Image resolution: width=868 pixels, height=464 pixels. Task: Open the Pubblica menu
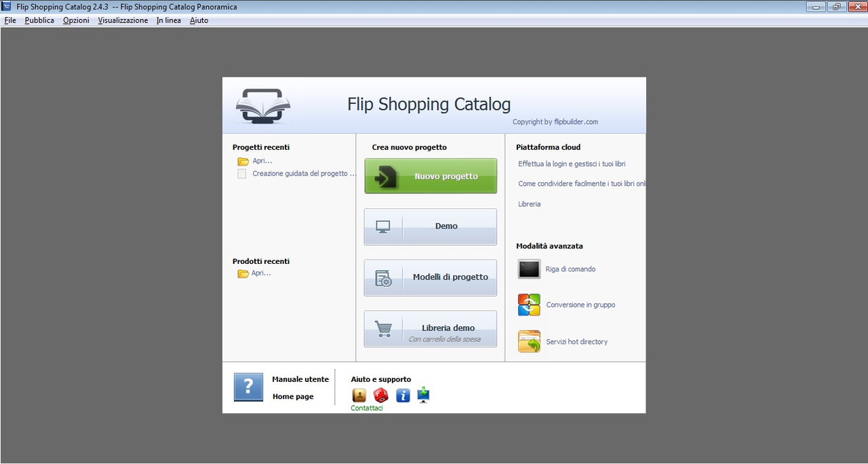click(x=39, y=20)
